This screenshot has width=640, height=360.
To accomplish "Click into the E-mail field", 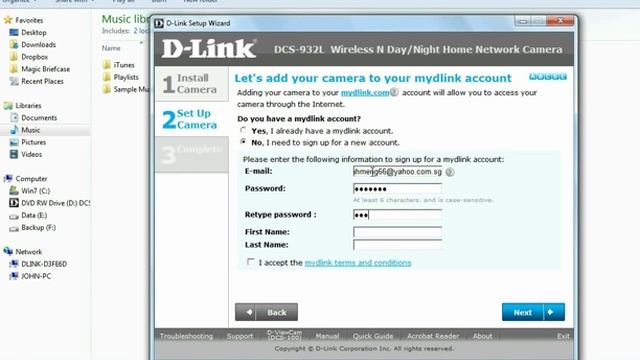I will point(397,171).
